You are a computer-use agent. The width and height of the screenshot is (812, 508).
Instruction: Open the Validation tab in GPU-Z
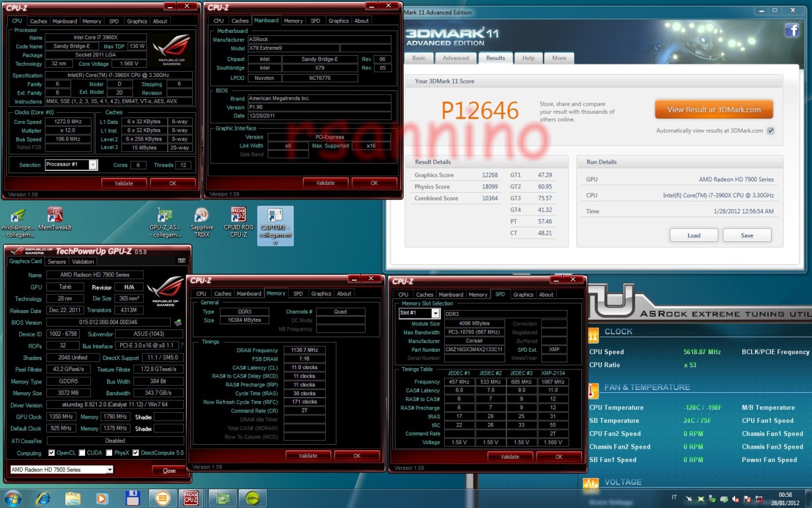tap(83, 261)
